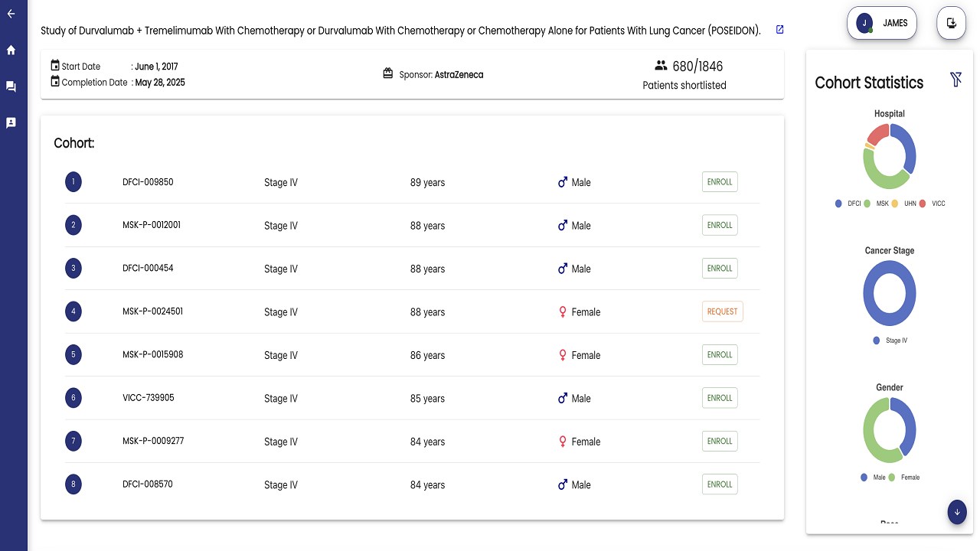Open the contact card sidebar icon
Viewport: 980px width, 551px height.
point(11,122)
